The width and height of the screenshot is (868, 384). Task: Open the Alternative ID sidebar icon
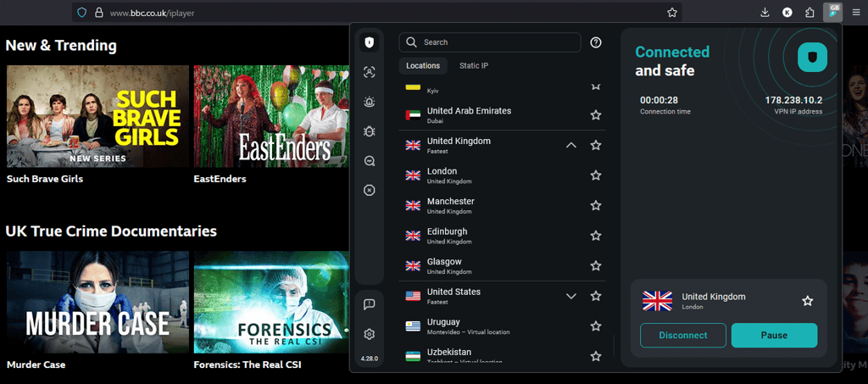pos(370,72)
